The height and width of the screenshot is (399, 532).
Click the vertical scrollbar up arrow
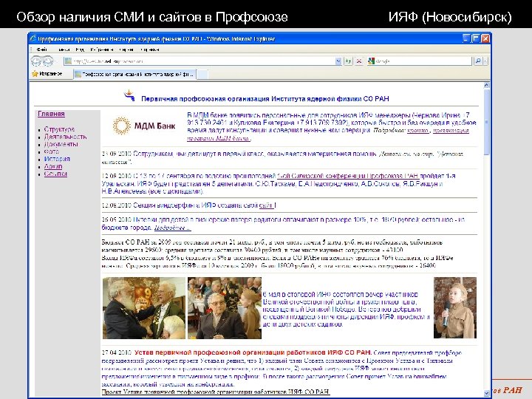point(486,85)
